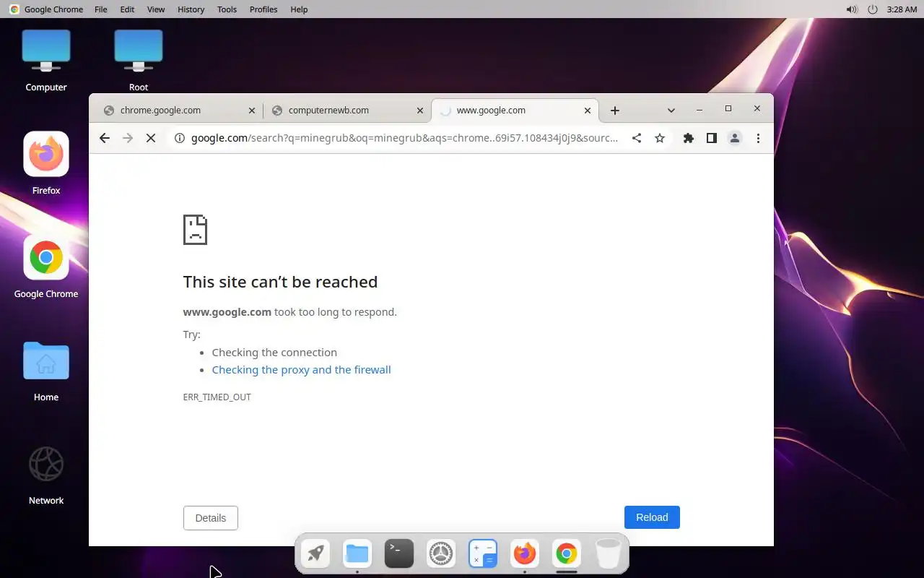Image resolution: width=924 pixels, height=578 pixels.
Task: Open the profile avatar icon
Action: click(x=735, y=138)
